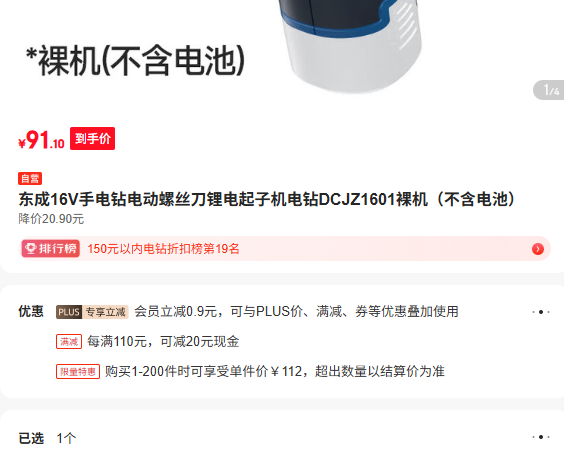Click the ¥91.10 price
Viewport: 564px width, 462px height.
(x=41, y=140)
